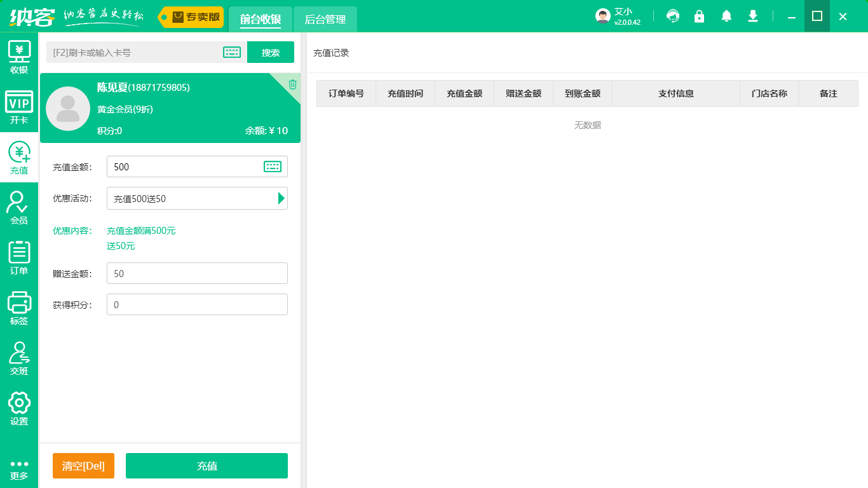Select the 订单 orders icon
868x488 pixels.
coord(19,257)
